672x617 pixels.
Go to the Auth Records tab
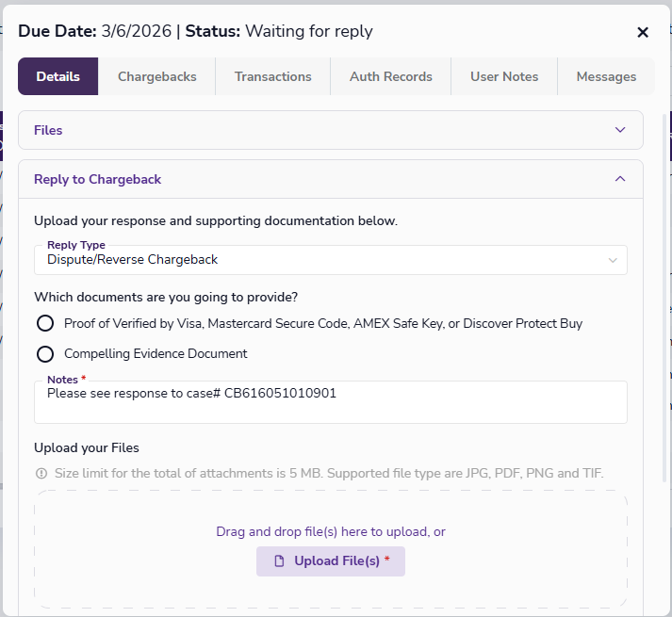pyautogui.click(x=390, y=77)
